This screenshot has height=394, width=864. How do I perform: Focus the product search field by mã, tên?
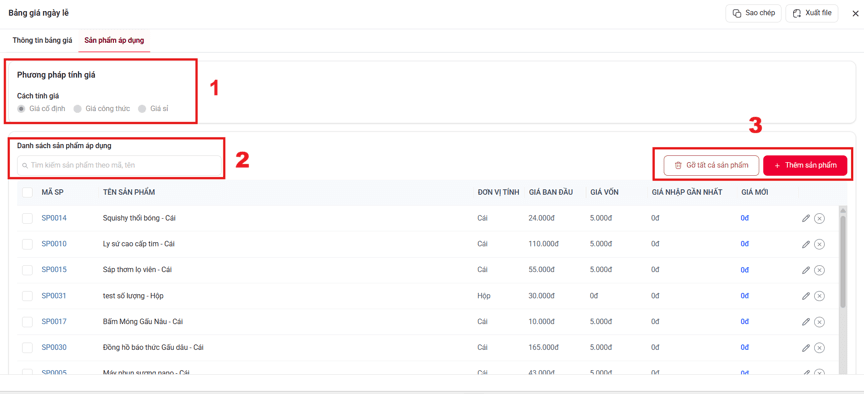(120, 165)
